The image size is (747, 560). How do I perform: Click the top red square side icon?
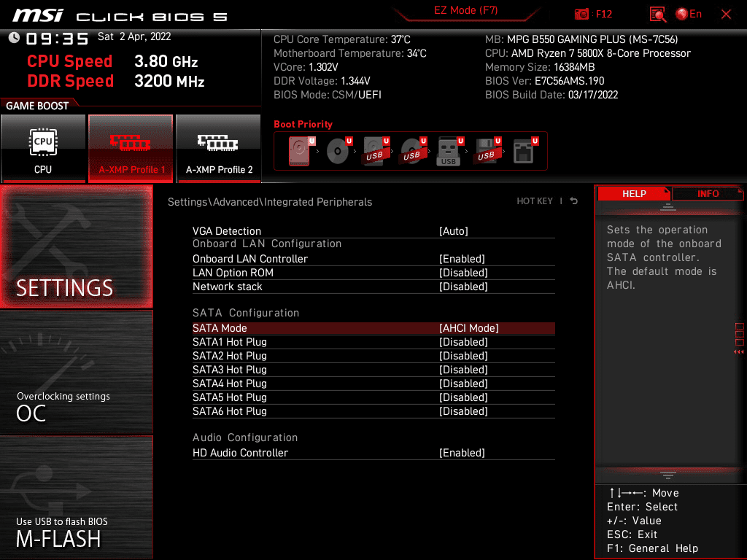point(740,327)
